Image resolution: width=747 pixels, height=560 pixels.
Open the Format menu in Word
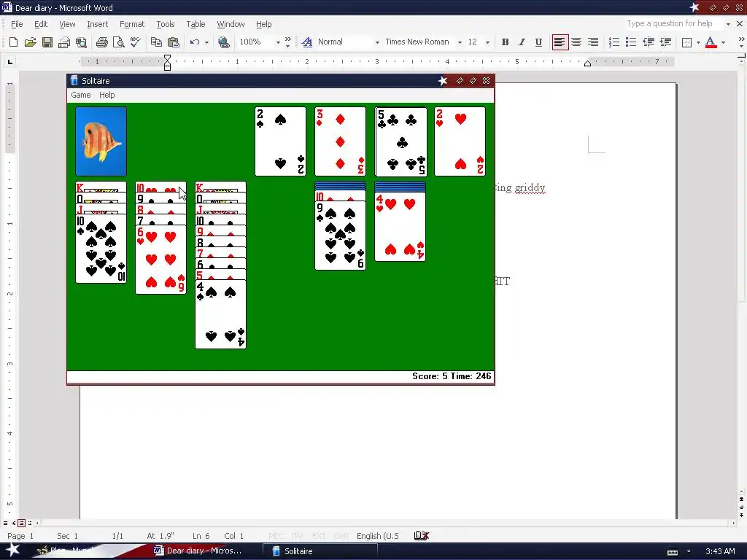point(132,24)
